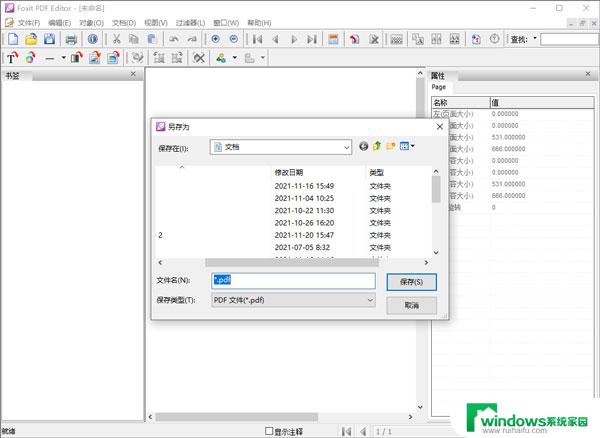
Task: Close the 另存为 dialog
Action: (x=440, y=127)
